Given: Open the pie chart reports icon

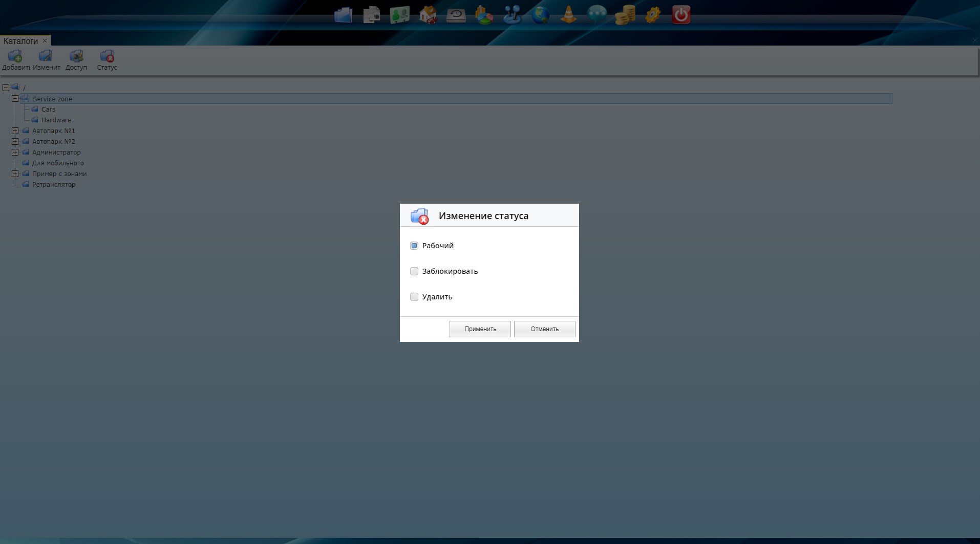Looking at the screenshot, I should point(484,15).
